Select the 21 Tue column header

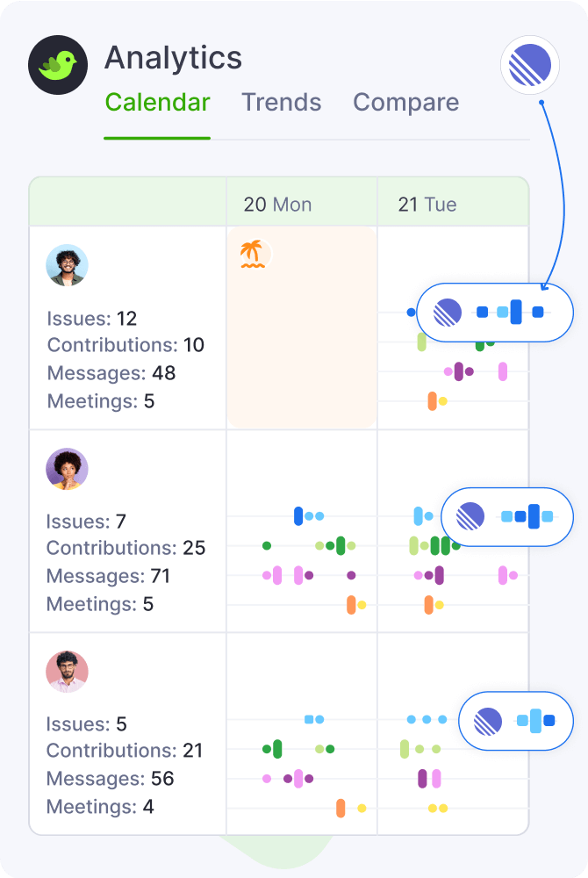pyautogui.click(x=427, y=205)
